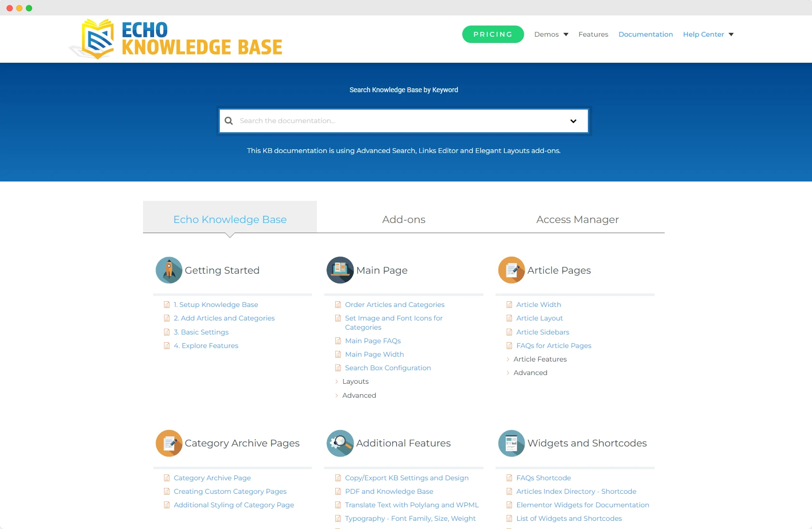Click the rocket icon beside Getting Started
Image resolution: width=812 pixels, height=529 pixels.
click(x=169, y=270)
